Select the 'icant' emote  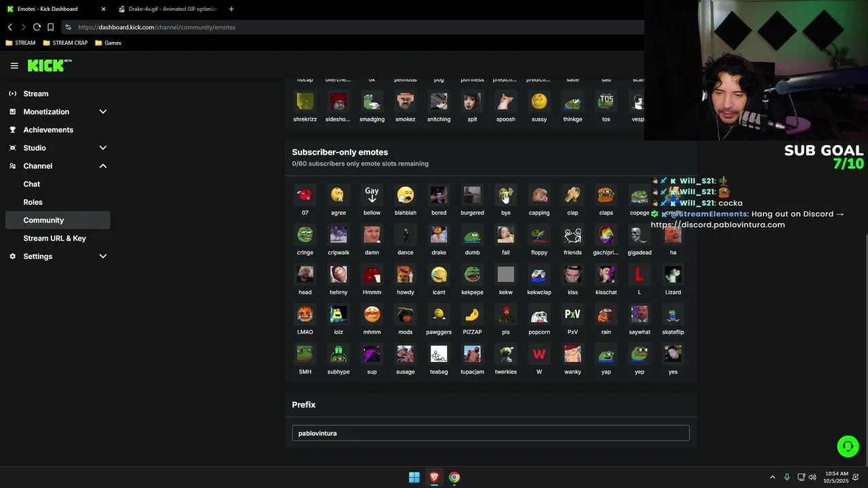coord(439,275)
